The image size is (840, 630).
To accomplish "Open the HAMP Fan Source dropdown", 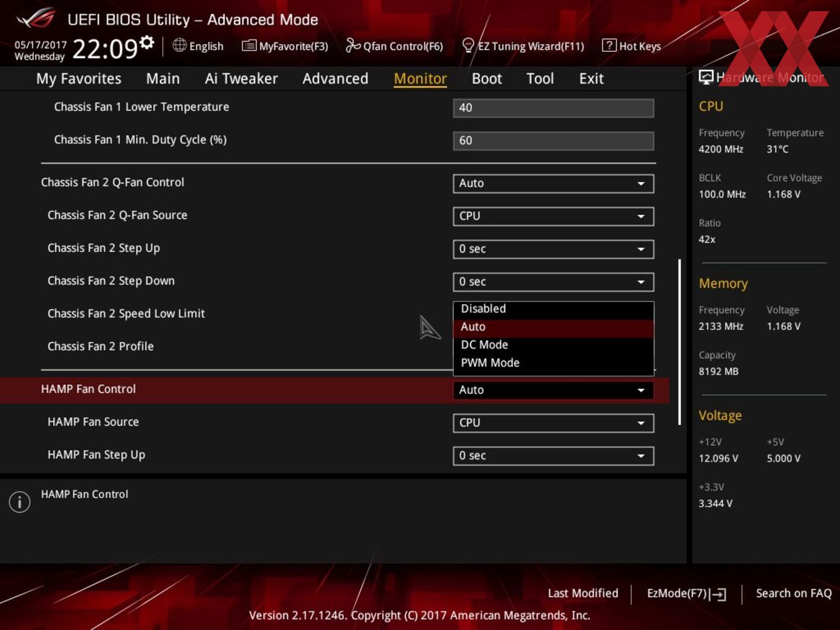I will (x=553, y=422).
